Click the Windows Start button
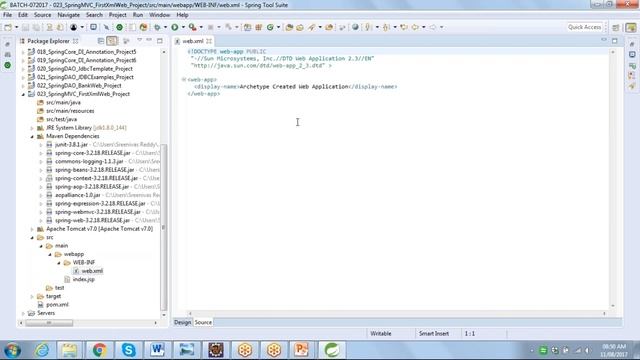The height and width of the screenshot is (360, 640). pyautogui.click(x=12, y=350)
